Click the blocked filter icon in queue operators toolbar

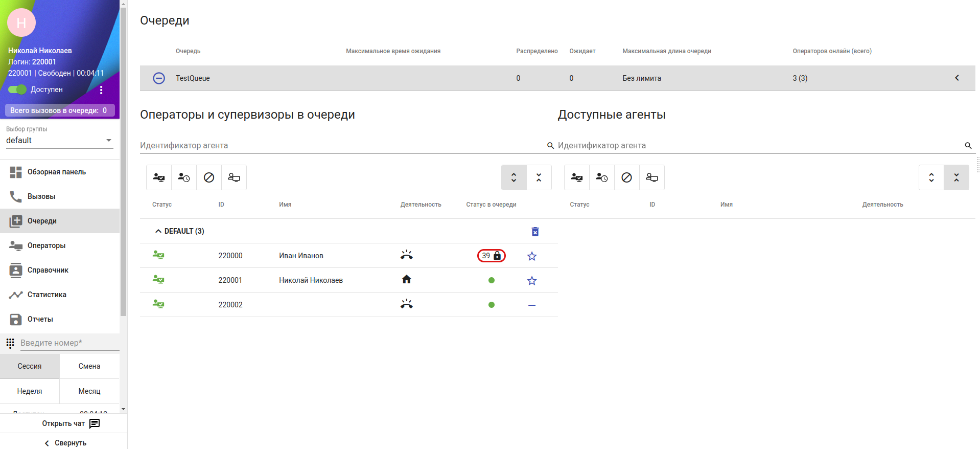click(x=209, y=177)
